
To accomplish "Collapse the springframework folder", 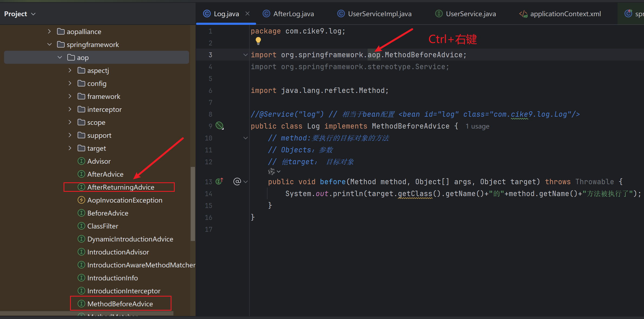I will tap(49, 44).
